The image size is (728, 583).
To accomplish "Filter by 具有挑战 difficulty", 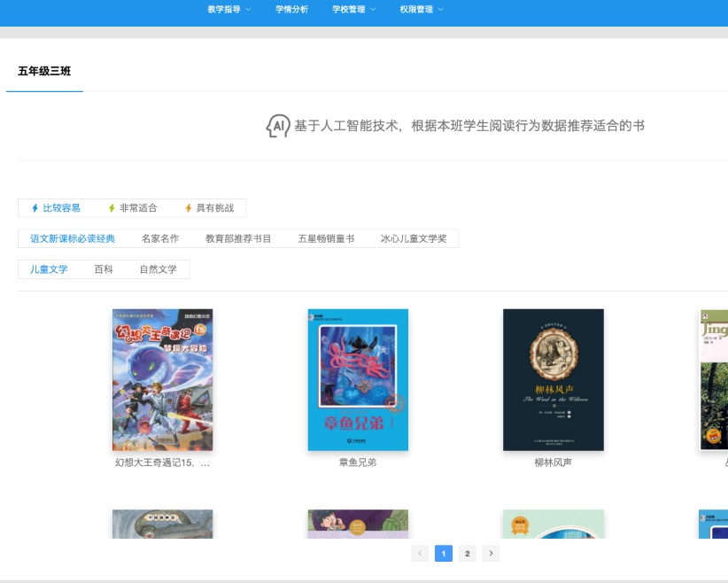I will point(209,208).
